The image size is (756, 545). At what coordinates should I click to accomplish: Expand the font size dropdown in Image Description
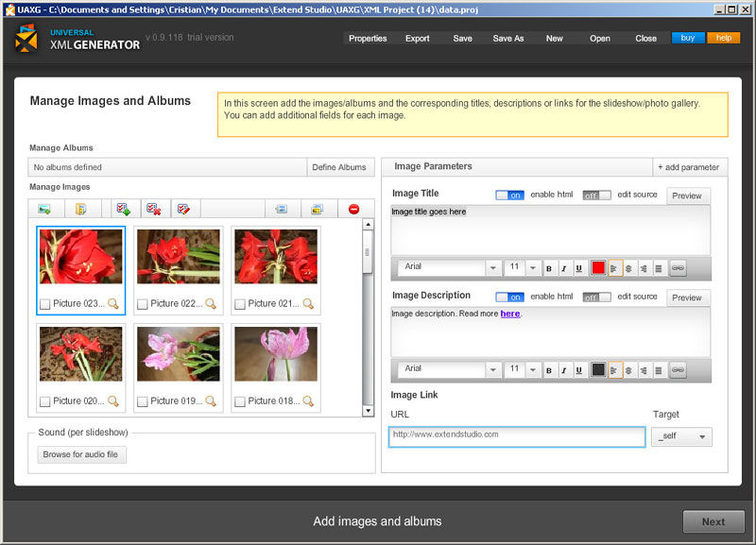click(x=533, y=369)
